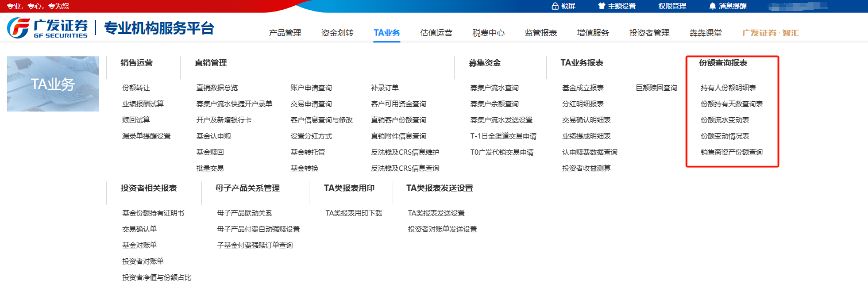The image size is (868, 288).
Task: Open 份额转让 under 销售运营
Action: pyautogui.click(x=136, y=88)
